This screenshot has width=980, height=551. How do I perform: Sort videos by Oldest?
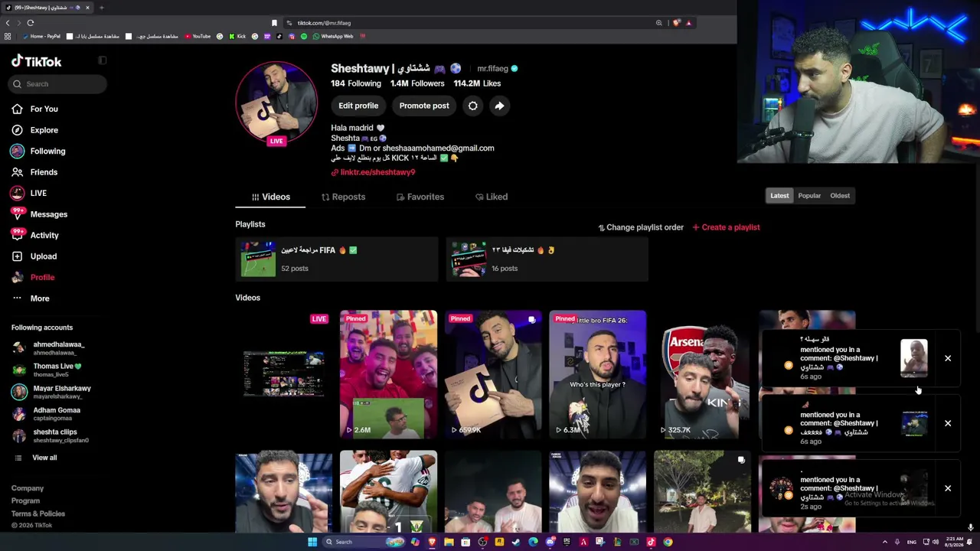[840, 196]
